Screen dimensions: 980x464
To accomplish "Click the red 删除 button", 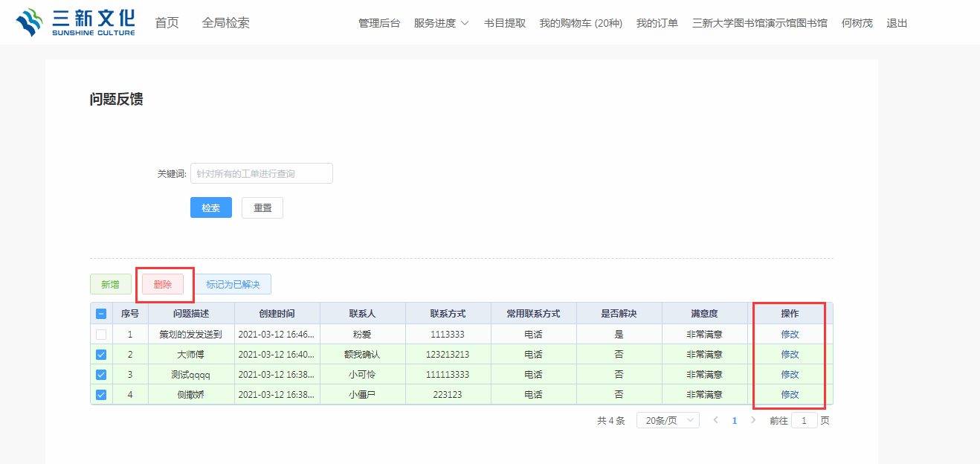I will tap(163, 284).
